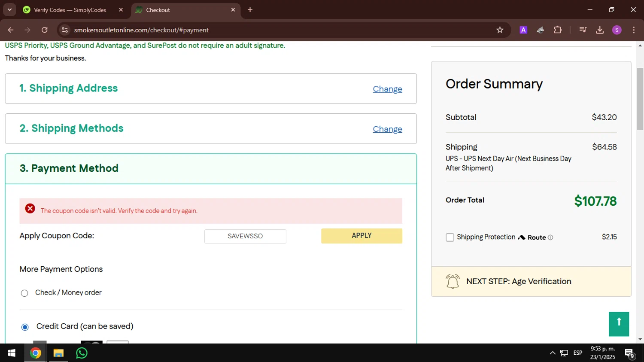This screenshot has width=644, height=362.
Task: Change the Shipping Address
Action: click(x=387, y=89)
